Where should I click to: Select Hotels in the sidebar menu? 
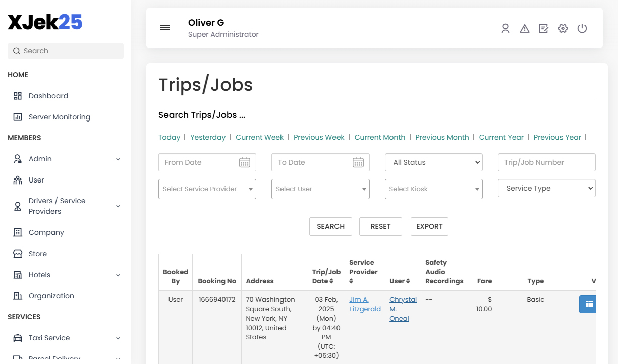38,274
